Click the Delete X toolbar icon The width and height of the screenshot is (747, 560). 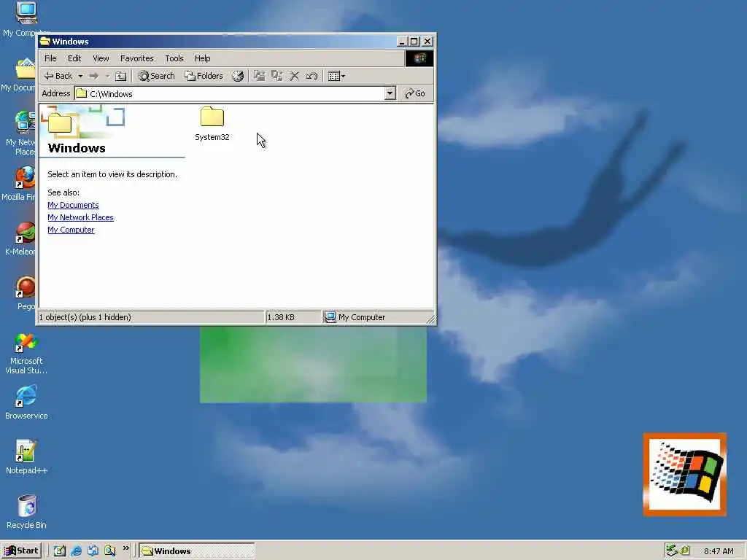(x=295, y=76)
